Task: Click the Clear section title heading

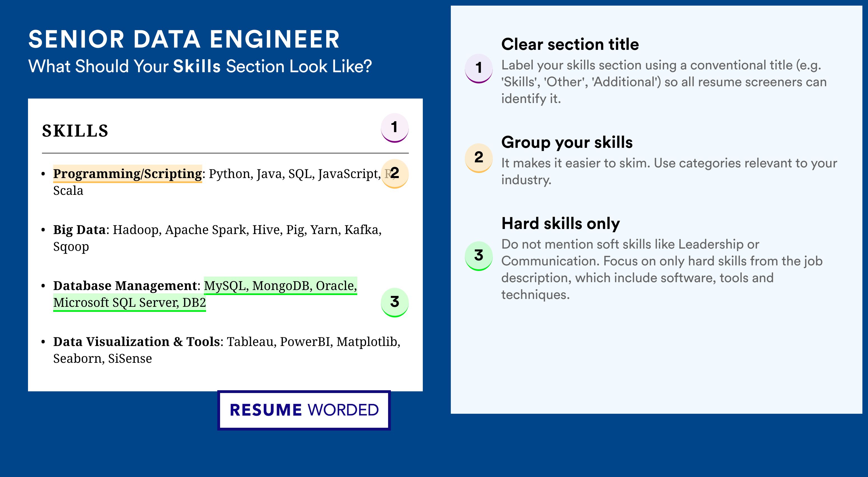Action: (x=570, y=44)
